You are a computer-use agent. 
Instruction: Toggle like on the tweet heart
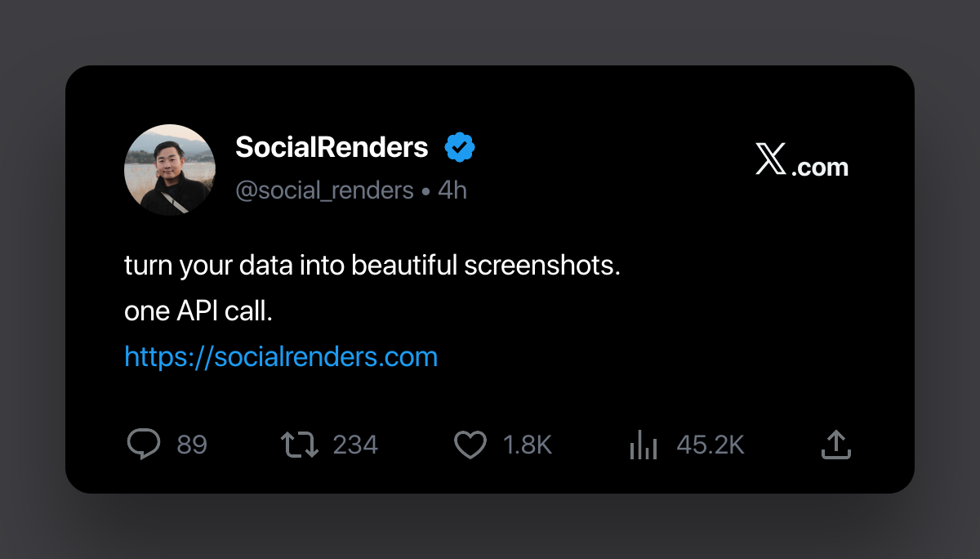(470, 445)
